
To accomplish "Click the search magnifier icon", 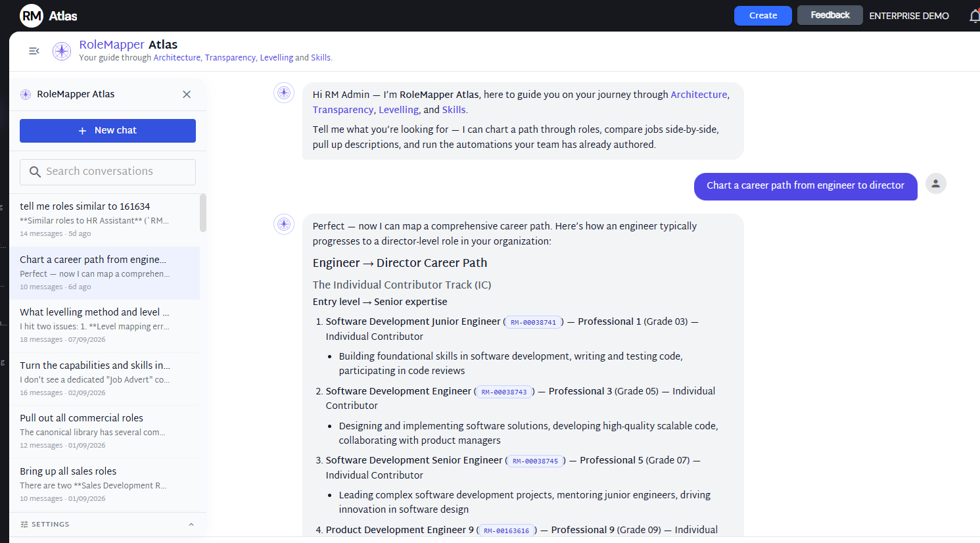I will [35, 172].
